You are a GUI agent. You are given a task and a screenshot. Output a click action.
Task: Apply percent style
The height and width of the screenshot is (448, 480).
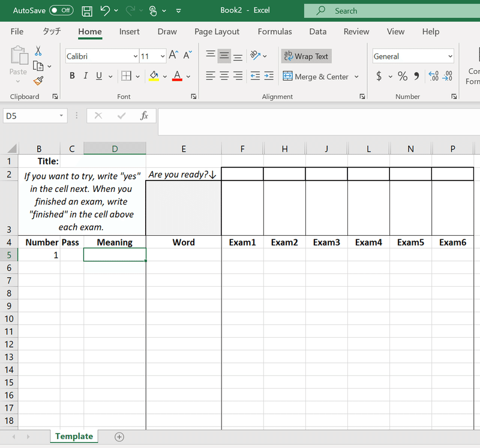[x=403, y=76]
